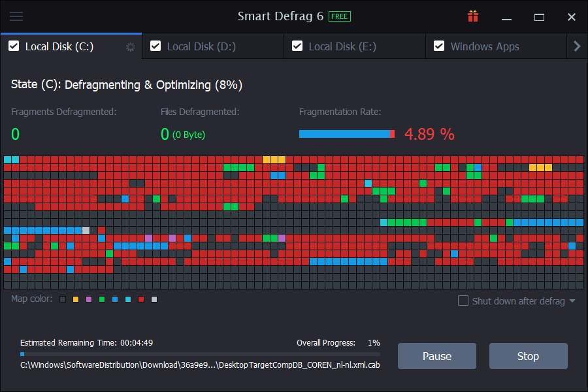Click the green map color legend square
Screen dimensions: 588x392
(102, 299)
